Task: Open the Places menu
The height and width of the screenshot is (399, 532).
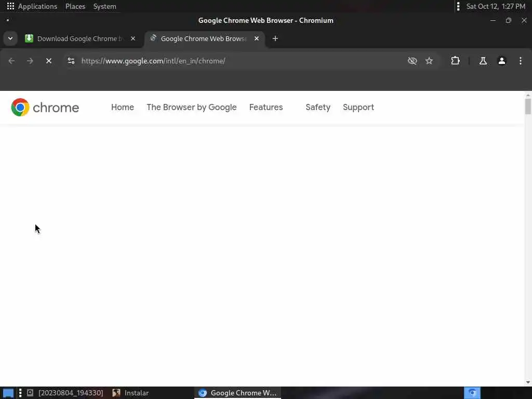Action: (x=75, y=6)
